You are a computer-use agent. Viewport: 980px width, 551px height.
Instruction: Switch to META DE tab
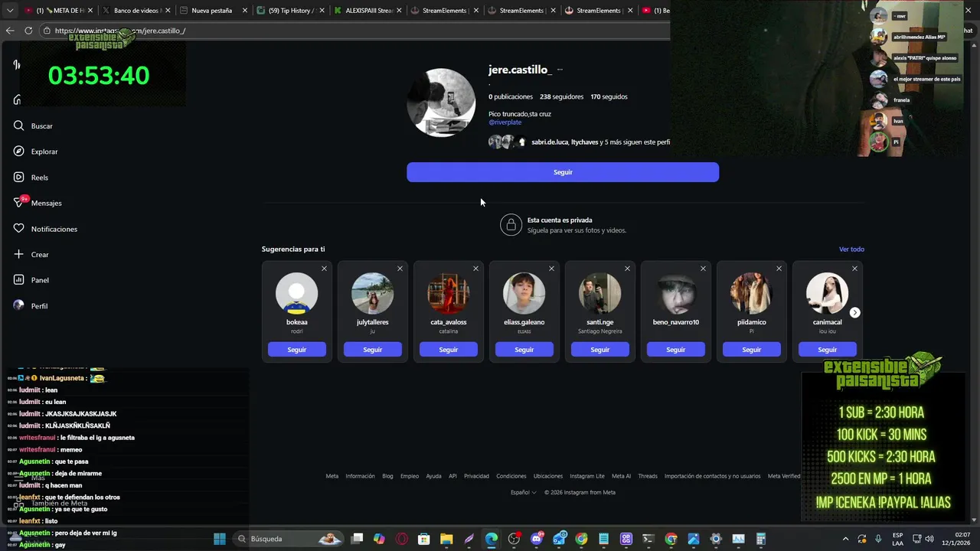coord(58,11)
